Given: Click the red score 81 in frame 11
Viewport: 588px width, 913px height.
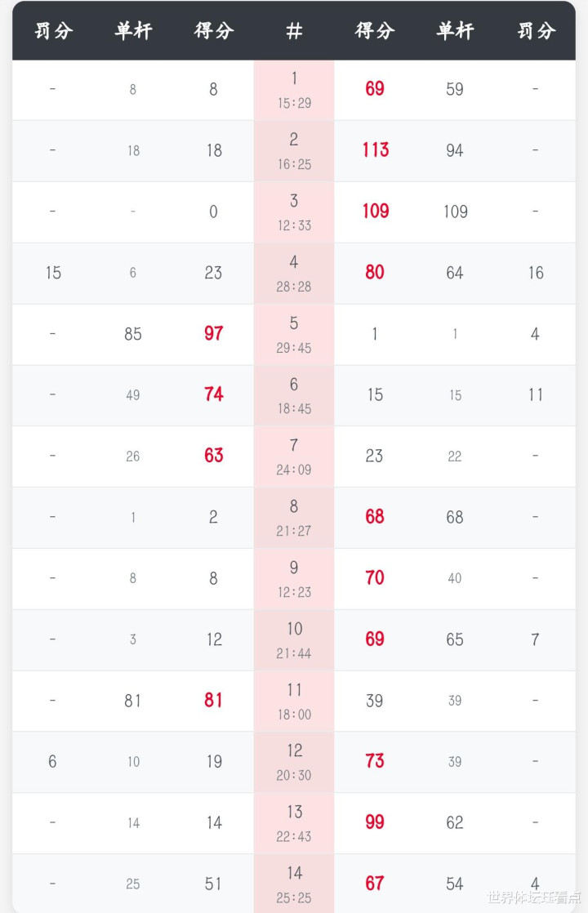Looking at the screenshot, I should pos(214,701).
